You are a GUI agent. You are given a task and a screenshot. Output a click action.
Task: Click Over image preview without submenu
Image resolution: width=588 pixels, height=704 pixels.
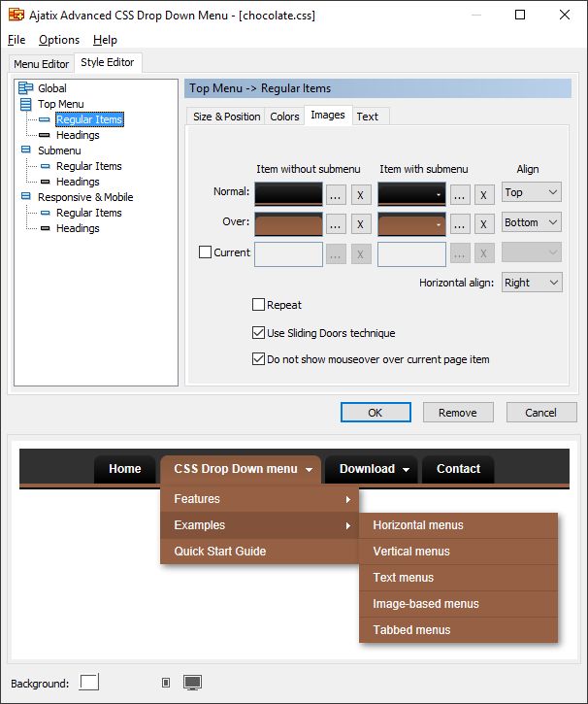(288, 224)
